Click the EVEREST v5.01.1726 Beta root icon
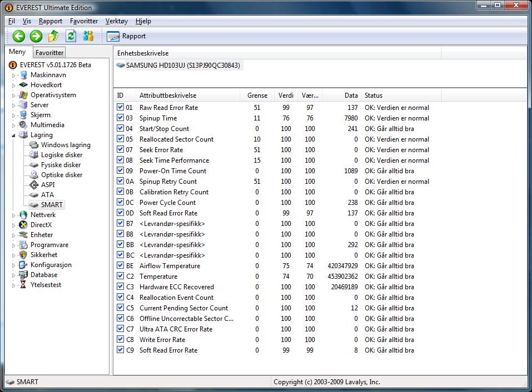Viewport: 532px width, 392px height. click(x=13, y=65)
